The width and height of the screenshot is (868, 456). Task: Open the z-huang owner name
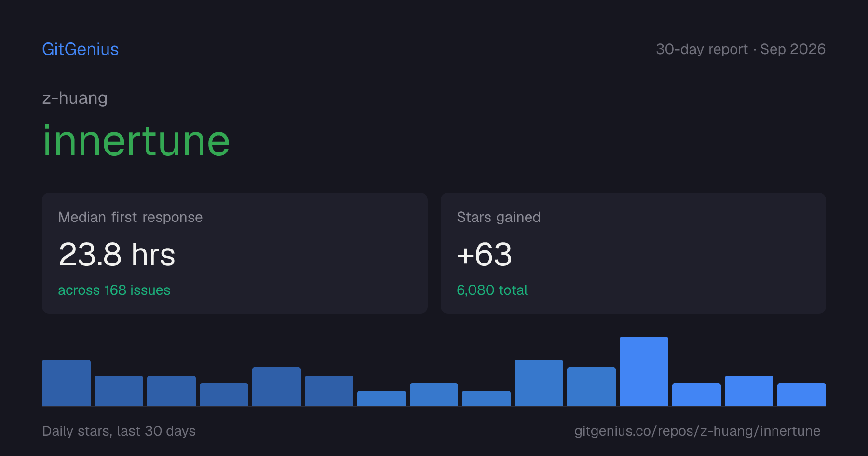75,98
